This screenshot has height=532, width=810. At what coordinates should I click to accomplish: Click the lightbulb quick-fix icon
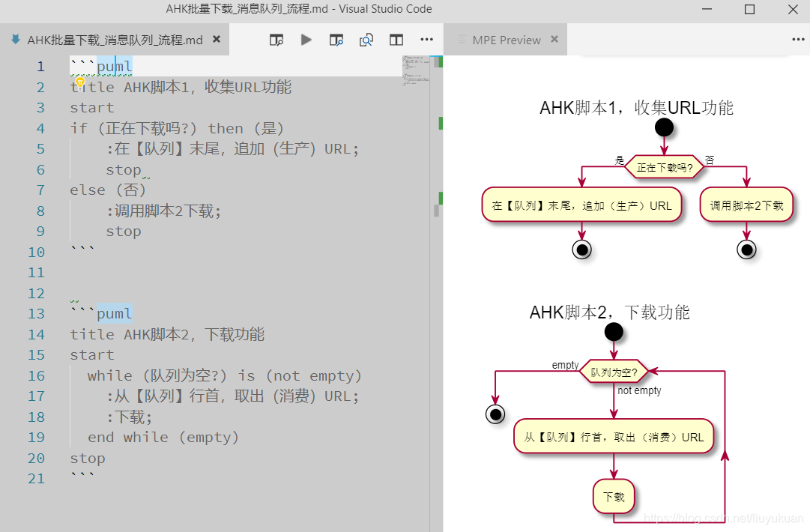tap(80, 82)
